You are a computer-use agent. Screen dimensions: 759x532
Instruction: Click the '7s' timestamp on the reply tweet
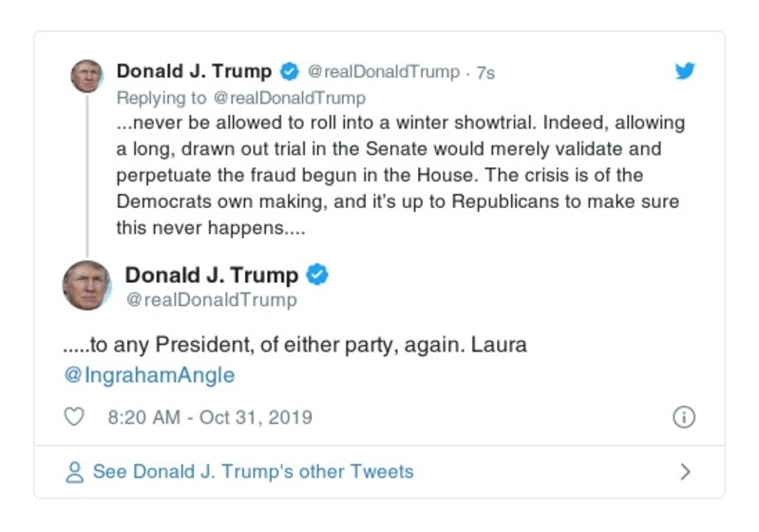pyautogui.click(x=484, y=73)
